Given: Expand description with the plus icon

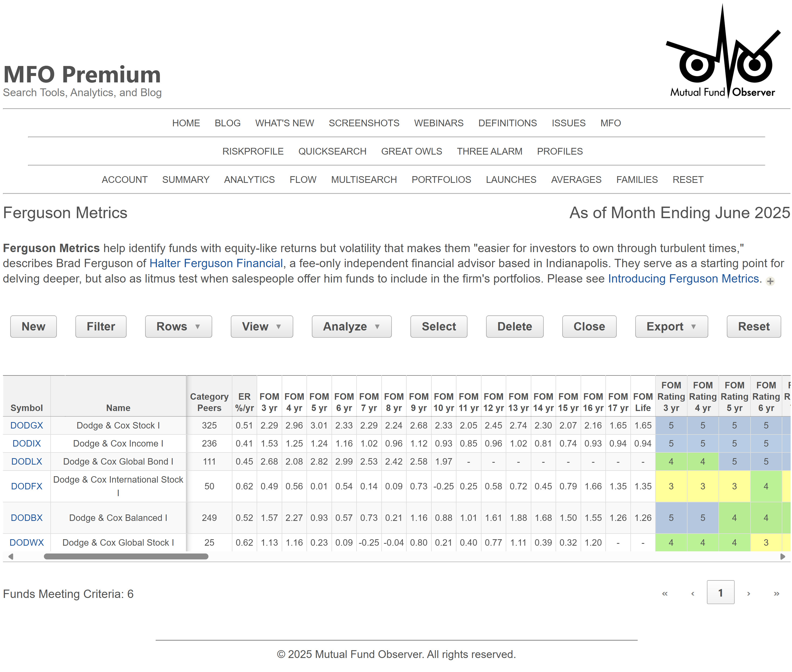Looking at the screenshot, I should coord(770,281).
